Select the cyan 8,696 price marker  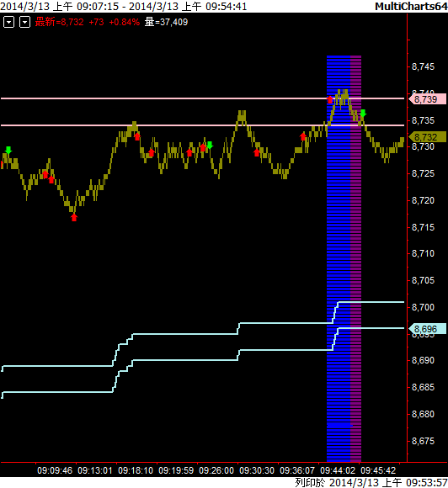tap(427, 329)
